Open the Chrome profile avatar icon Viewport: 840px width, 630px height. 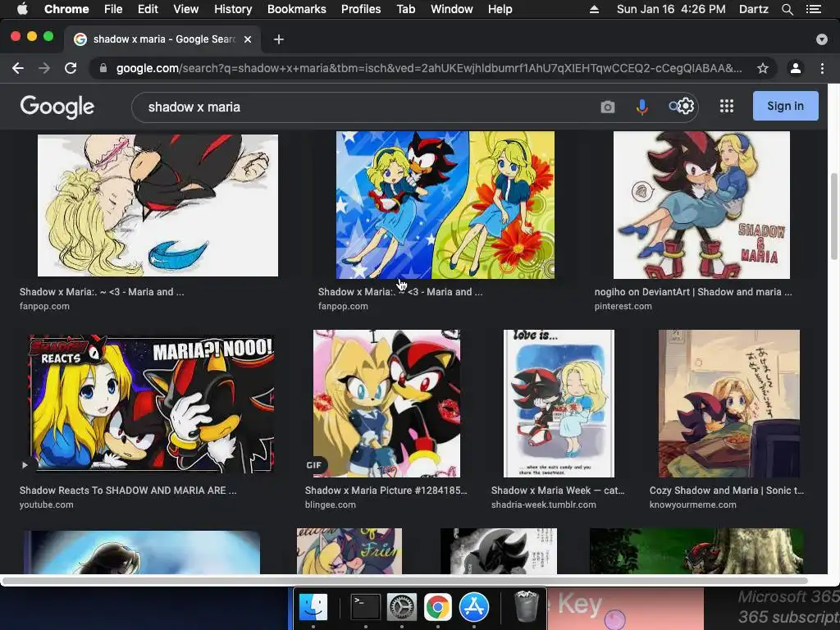(796, 68)
